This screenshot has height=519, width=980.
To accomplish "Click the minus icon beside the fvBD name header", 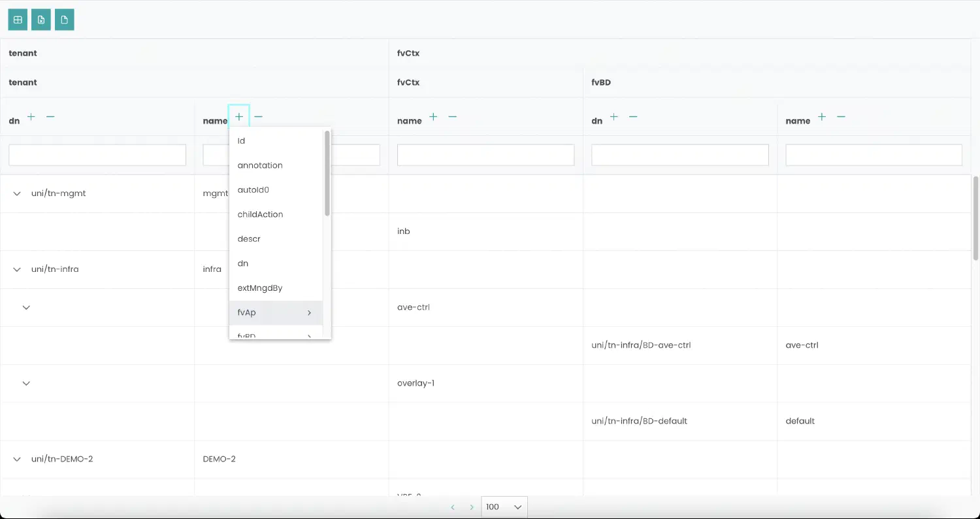I will pyautogui.click(x=841, y=117).
